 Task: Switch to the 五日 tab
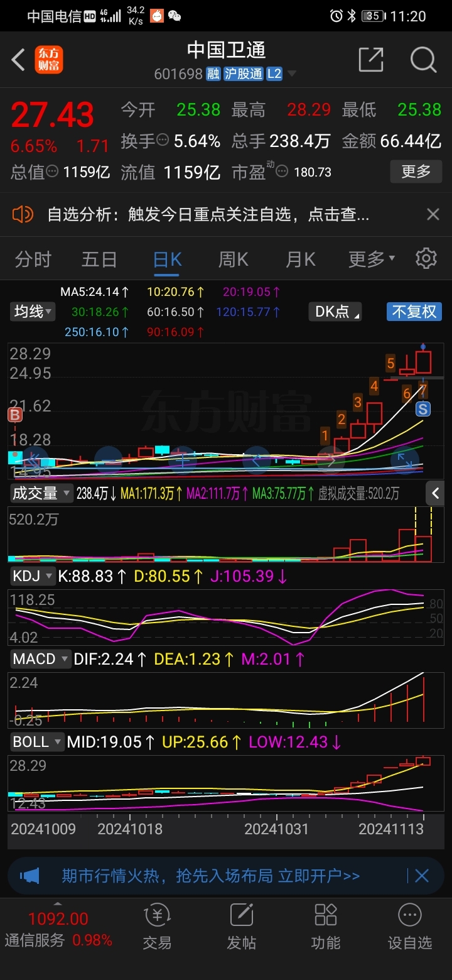point(99,259)
